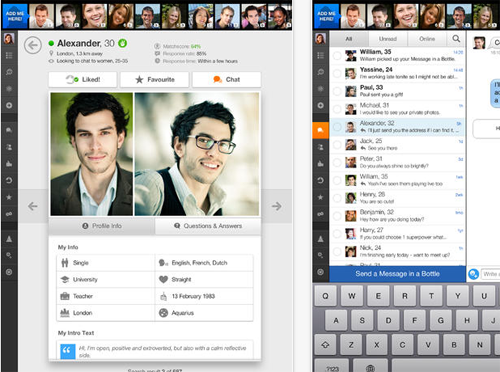500x372 pixels.
Task: Open the thumbs-up likes icon in left screen sidebar
Action: coord(9,163)
